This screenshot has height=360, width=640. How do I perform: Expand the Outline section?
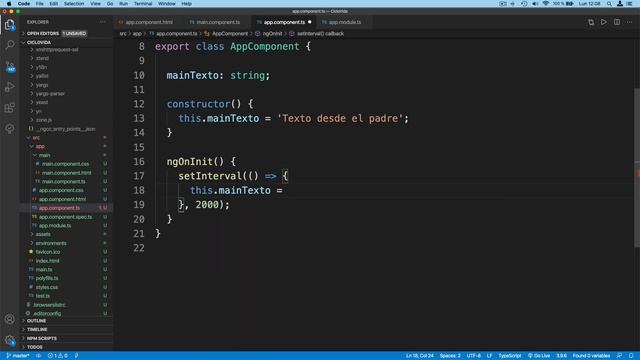pyautogui.click(x=66, y=321)
